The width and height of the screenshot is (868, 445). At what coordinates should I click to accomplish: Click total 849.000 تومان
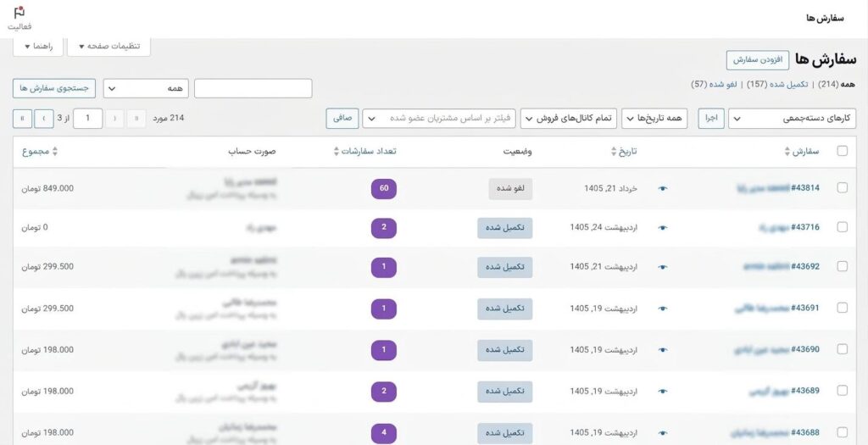(47, 189)
